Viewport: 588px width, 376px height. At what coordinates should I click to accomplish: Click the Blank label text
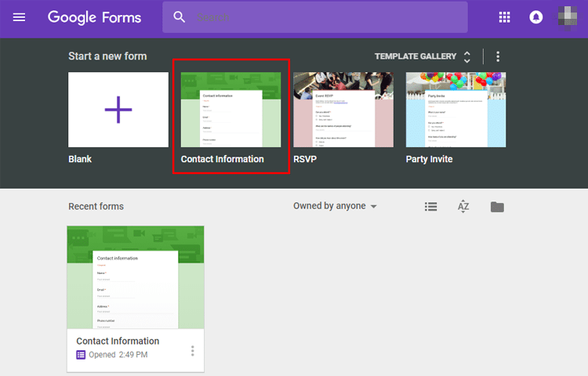(x=80, y=159)
